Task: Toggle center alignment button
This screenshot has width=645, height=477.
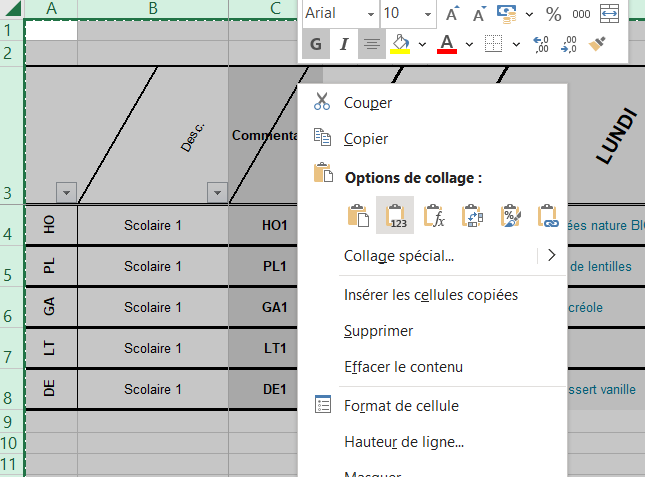Action: pyautogui.click(x=372, y=44)
